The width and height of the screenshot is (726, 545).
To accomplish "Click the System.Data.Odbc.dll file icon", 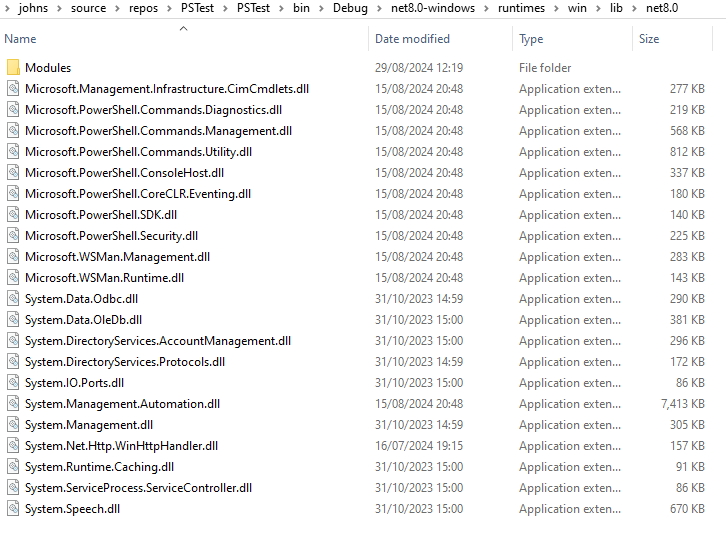I will click(x=13, y=299).
